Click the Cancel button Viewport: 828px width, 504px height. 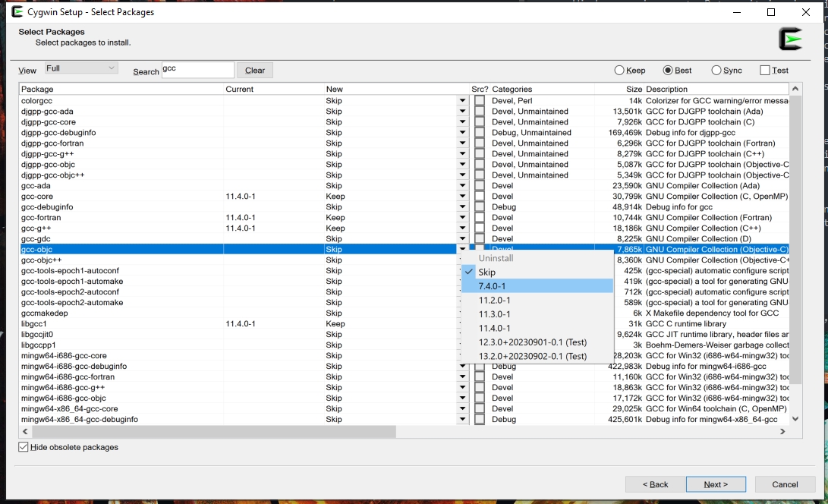(x=785, y=484)
